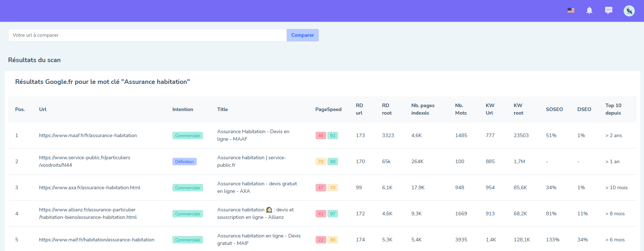This screenshot has width=644, height=251.
Task: Click the 'Nb. Mots' column header
Action: pos(461,109)
